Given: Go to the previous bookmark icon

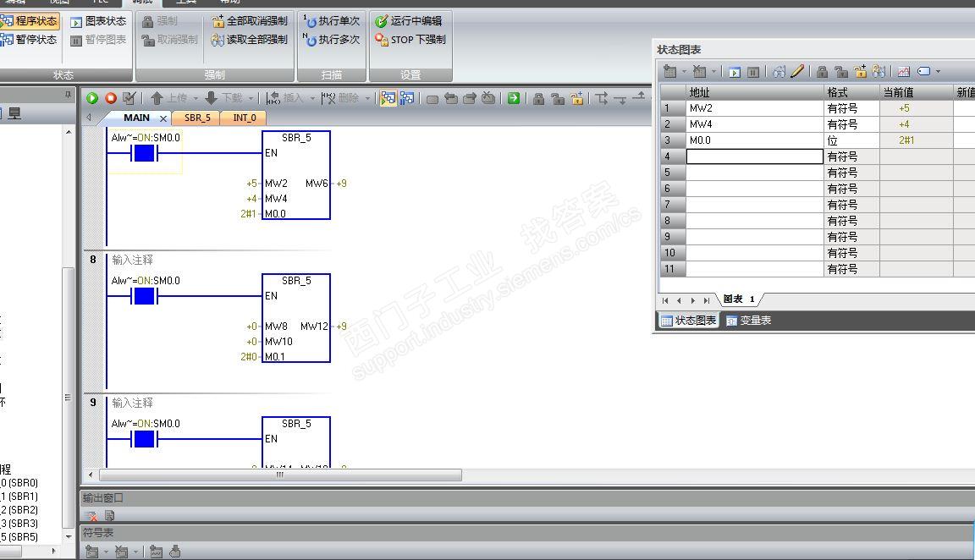Looking at the screenshot, I should tap(451, 98).
